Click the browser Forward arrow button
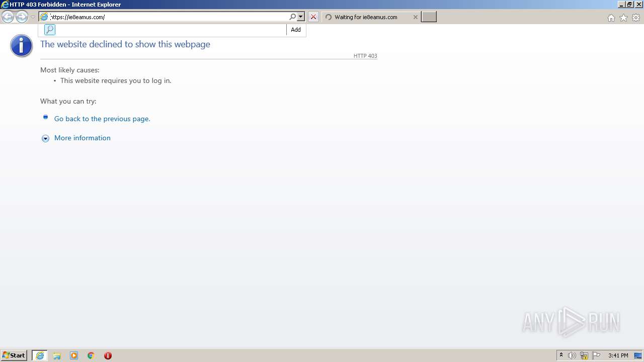 pos(22,17)
